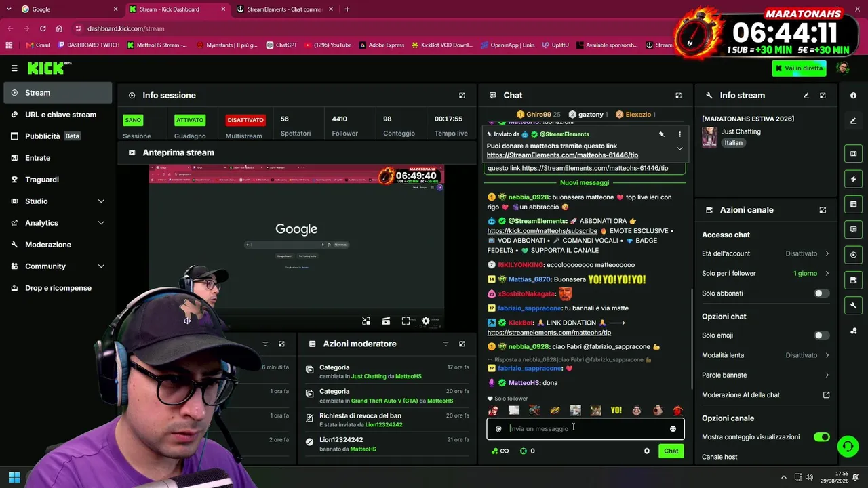Open the streamer profile avatar menu

[843, 68]
